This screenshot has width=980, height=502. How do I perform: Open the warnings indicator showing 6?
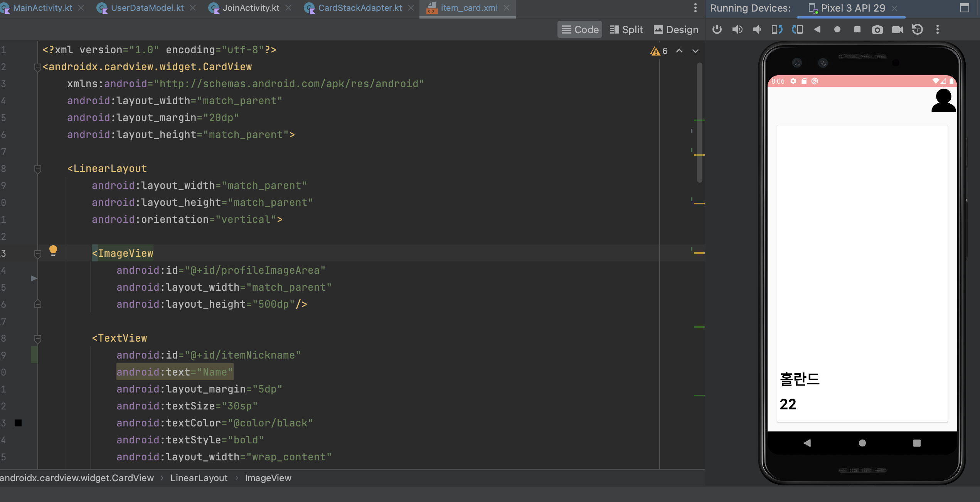(x=659, y=51)
